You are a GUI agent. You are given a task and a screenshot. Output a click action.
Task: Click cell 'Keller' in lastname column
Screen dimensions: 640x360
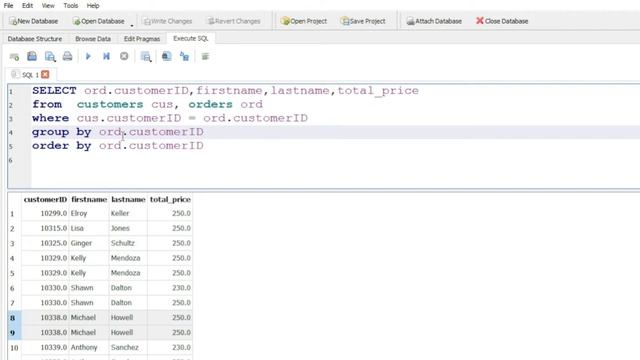click(x=128, y=213)
